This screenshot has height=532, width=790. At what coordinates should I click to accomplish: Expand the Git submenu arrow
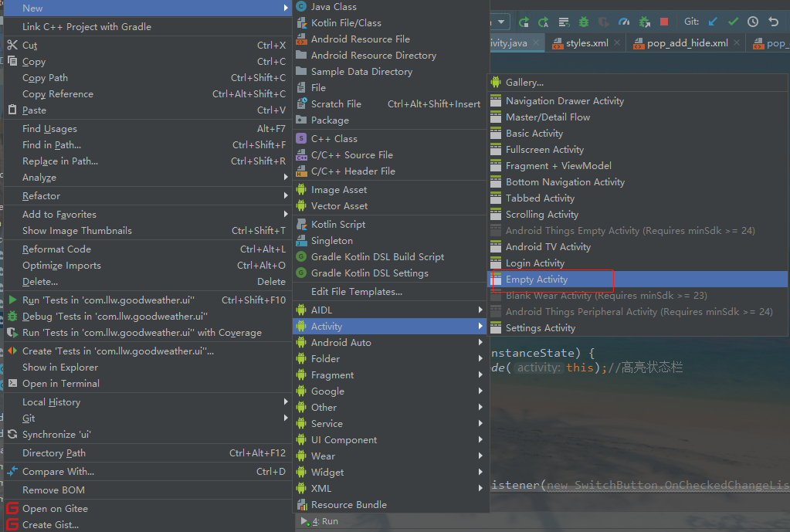[x=286, y=418]
